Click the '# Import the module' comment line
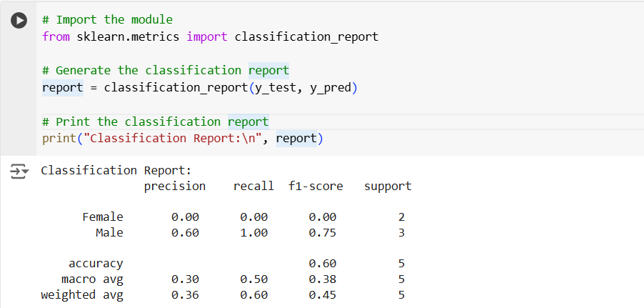The width and height of the screenshot is (644, 308). pyautogui.click(x=107, y=19)
